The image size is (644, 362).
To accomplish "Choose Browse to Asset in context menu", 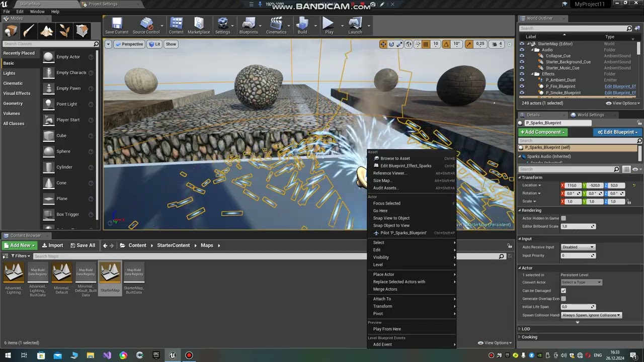I will 395,158.
